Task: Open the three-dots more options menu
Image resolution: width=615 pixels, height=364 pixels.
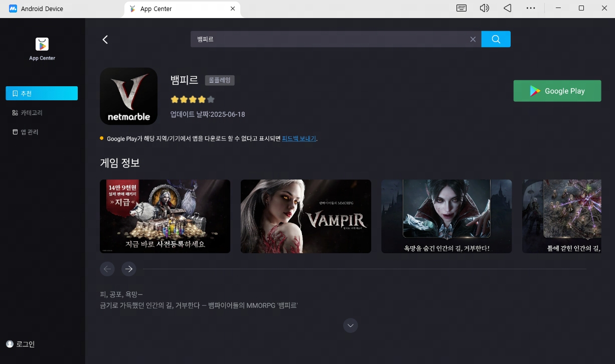Action: [531, 8]
